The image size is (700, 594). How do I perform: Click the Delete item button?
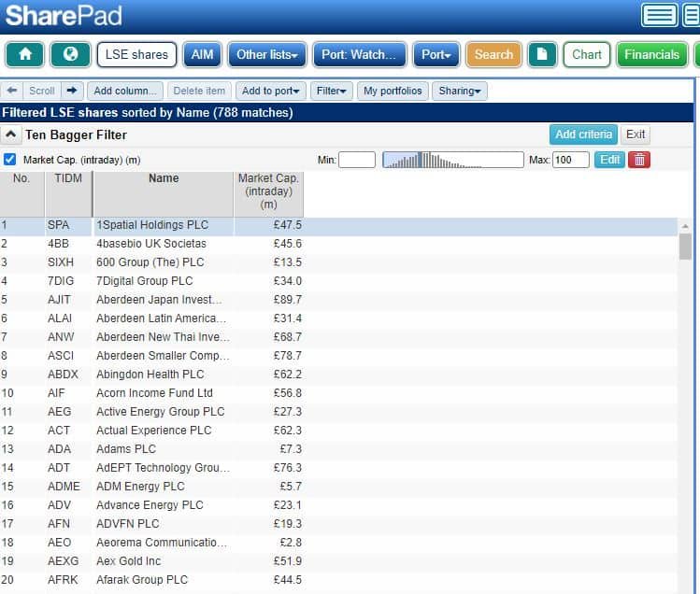pos(199,91)
